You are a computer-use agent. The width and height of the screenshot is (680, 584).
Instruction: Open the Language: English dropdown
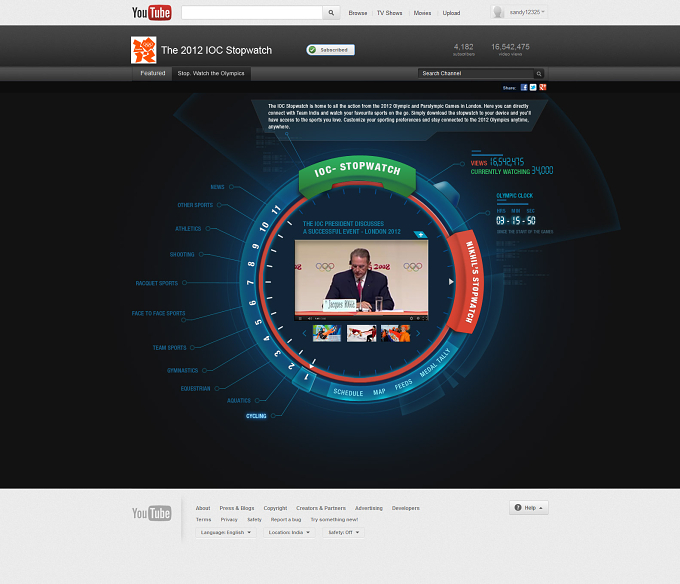point(226,532)
